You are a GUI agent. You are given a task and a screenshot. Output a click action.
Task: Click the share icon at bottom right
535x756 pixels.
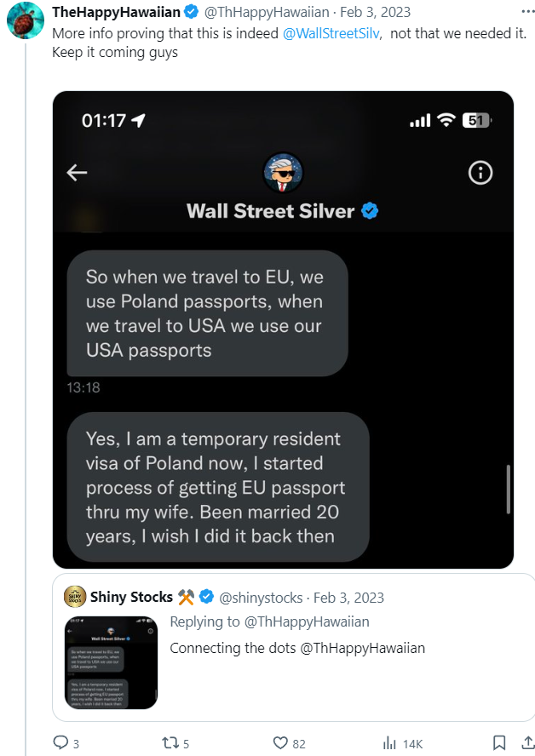coord(527,743)
